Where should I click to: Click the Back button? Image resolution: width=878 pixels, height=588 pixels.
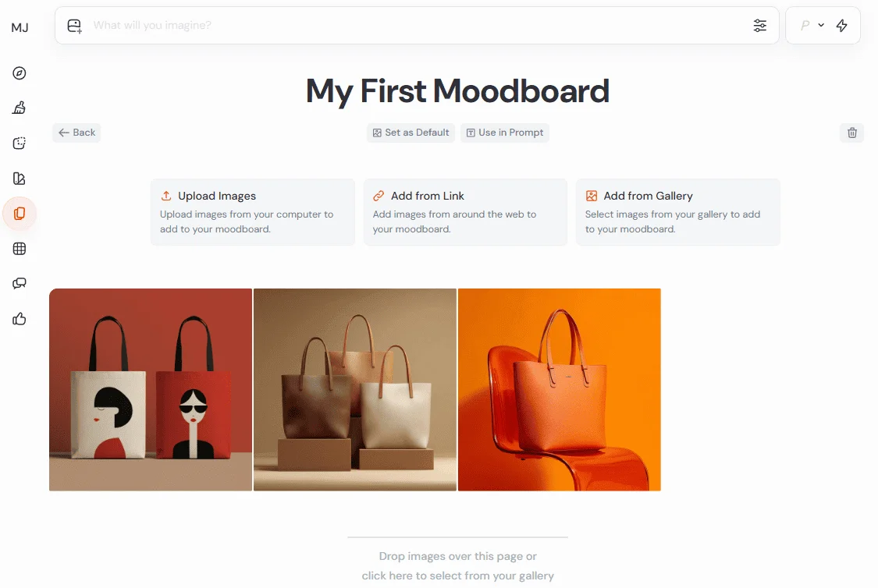click(x=76, y=133)
